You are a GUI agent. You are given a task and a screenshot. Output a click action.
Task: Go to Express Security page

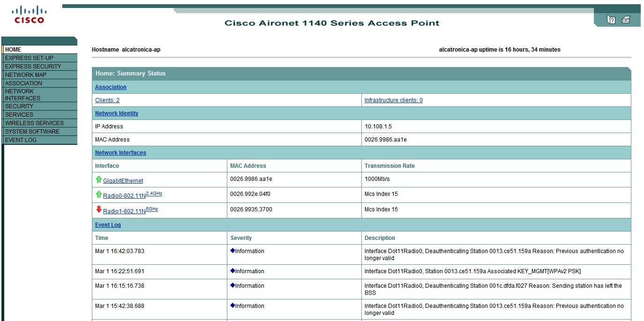[x=33, y=67]
